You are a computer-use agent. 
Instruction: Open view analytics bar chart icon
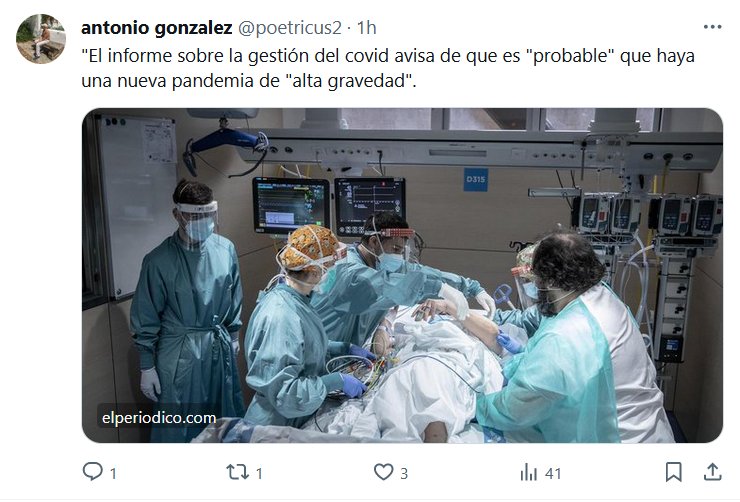click(x=529, y=472)
